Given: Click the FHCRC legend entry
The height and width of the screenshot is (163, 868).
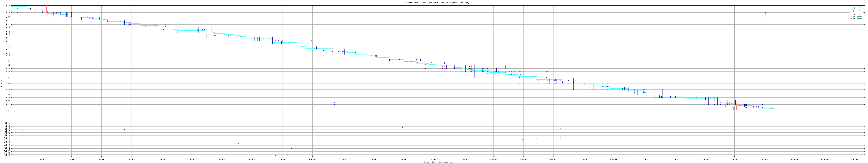Looking at the screenshot, I should [852, 19].
